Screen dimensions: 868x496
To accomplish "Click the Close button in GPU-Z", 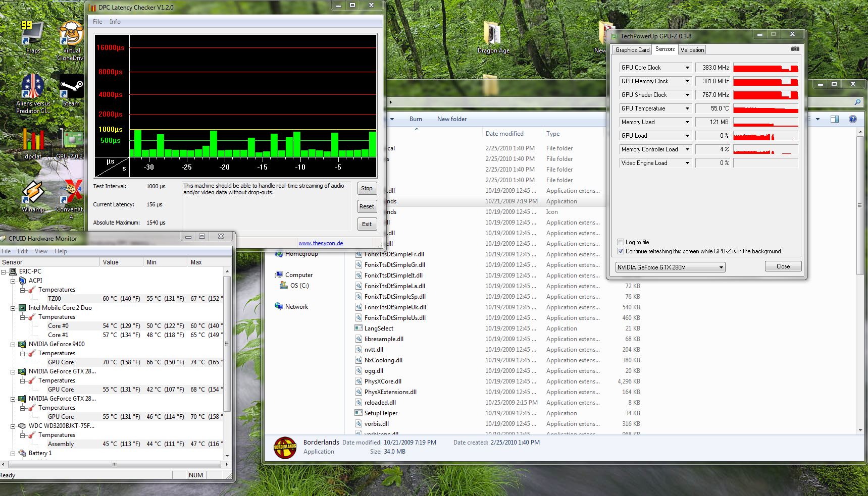I will click(783, 266).
